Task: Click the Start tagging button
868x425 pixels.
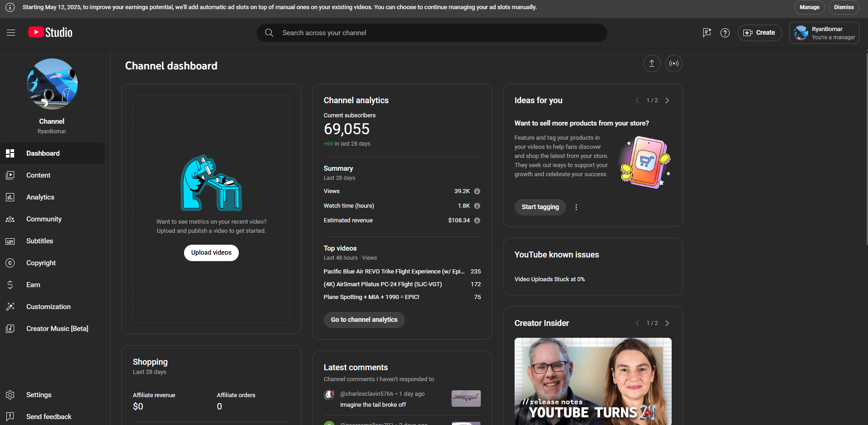Action: point(540,207)
